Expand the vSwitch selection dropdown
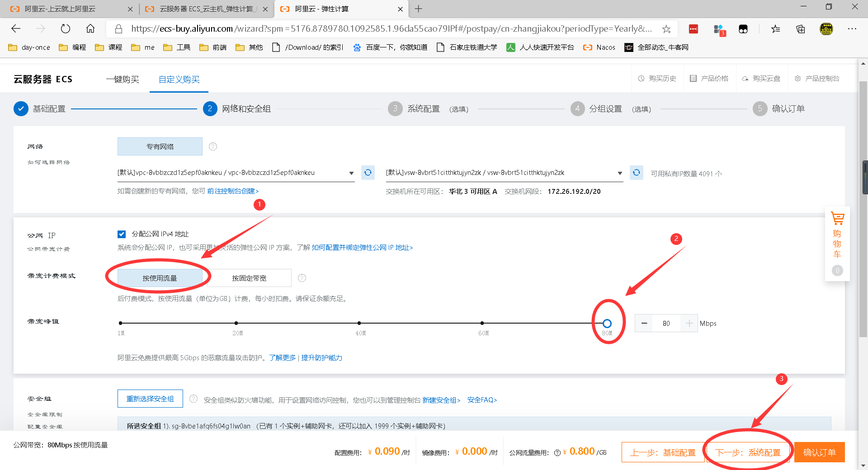The image size is (868, 470). coord(505,173)
